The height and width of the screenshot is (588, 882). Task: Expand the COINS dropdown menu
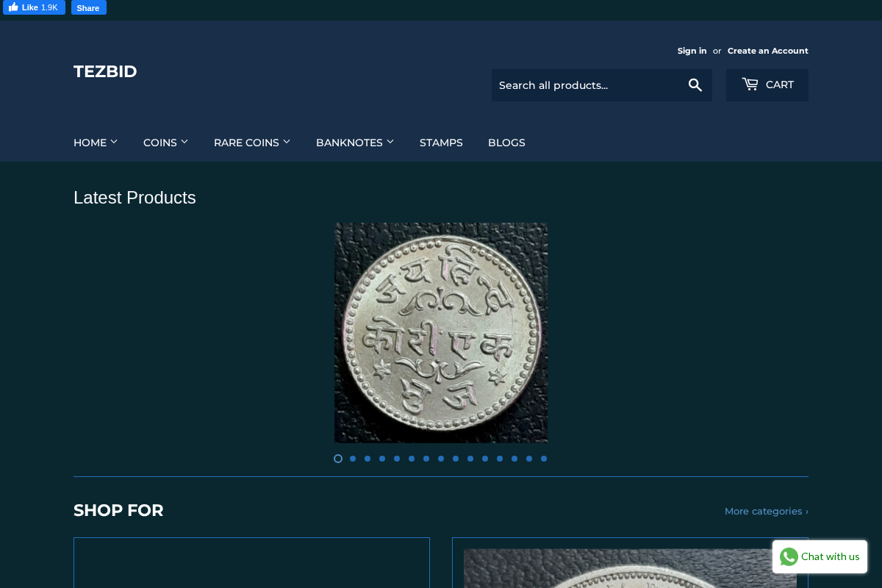165,143
